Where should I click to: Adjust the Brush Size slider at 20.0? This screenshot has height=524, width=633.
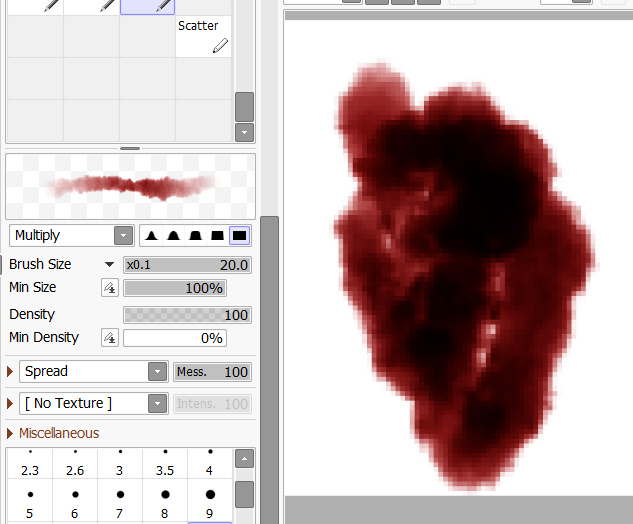click(187, 265)
